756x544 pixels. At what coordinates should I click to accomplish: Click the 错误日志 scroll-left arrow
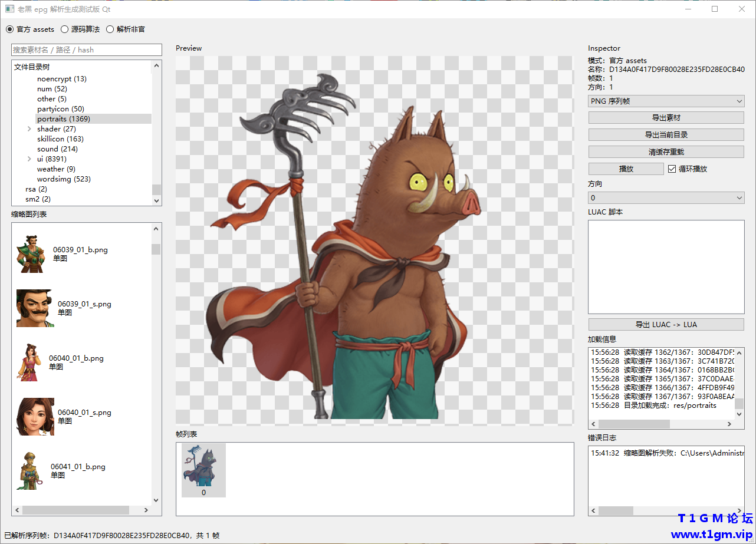tap(594, 511)
